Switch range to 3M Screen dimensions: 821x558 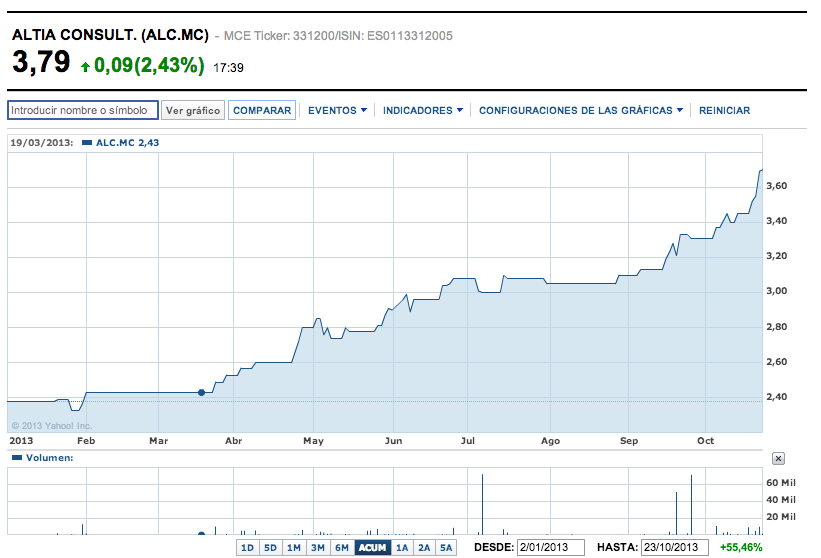318,548
